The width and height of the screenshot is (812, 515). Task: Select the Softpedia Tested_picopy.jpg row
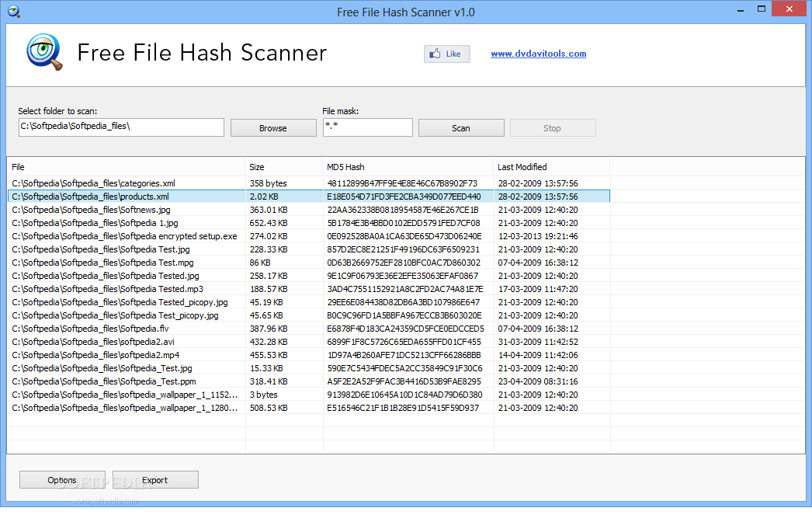tap(309, 302)
